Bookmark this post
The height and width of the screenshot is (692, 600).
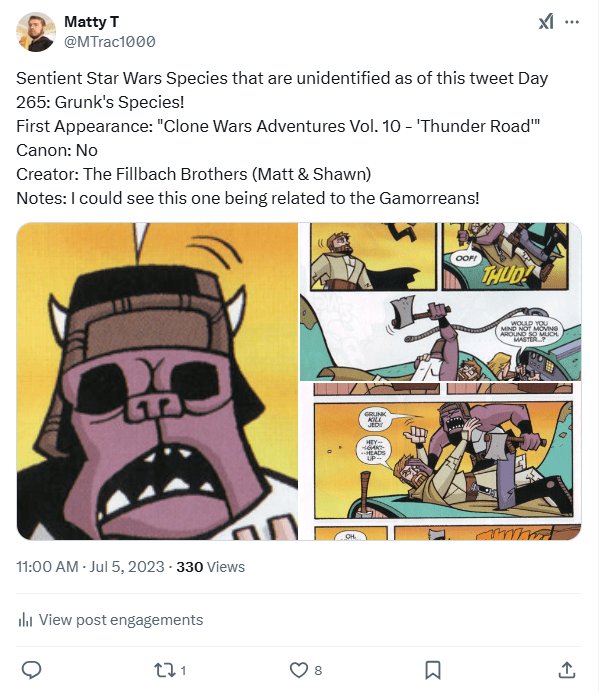click(x=433, y=669)
